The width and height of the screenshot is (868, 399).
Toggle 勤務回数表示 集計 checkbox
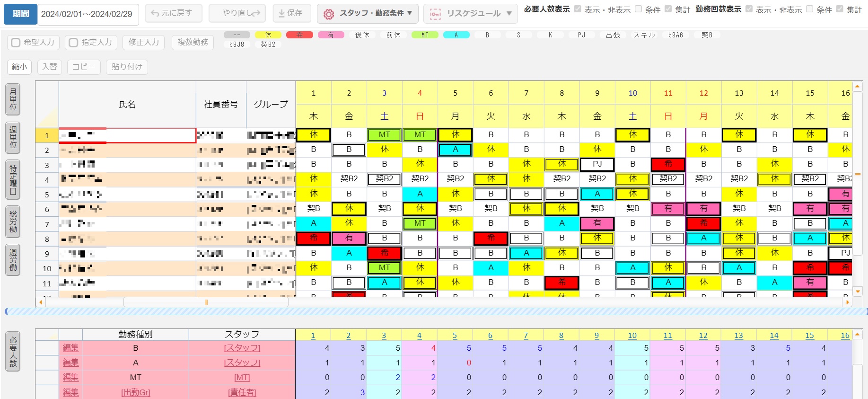click(840, 9)
